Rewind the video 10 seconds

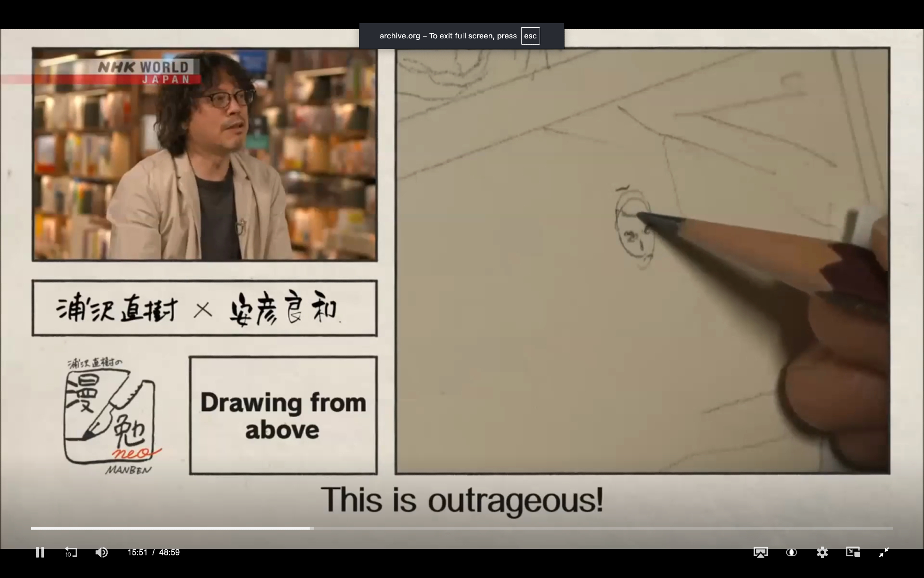pyautogui.click(x=71, y=552)
